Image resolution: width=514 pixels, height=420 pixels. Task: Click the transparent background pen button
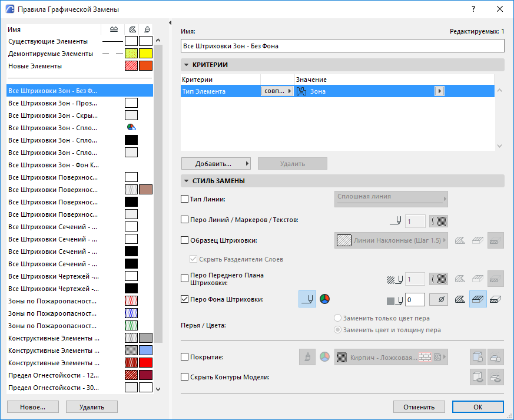tap(439, 300)
